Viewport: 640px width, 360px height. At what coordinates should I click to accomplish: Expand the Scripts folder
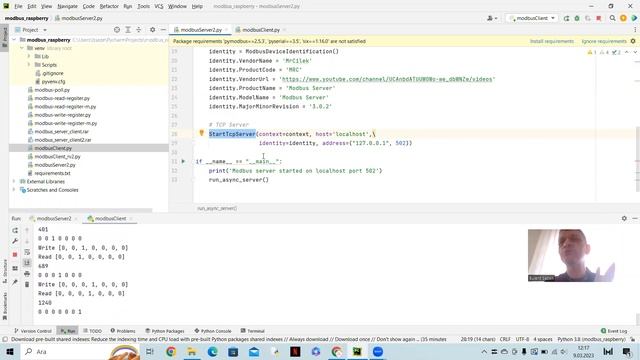point(29,65)
